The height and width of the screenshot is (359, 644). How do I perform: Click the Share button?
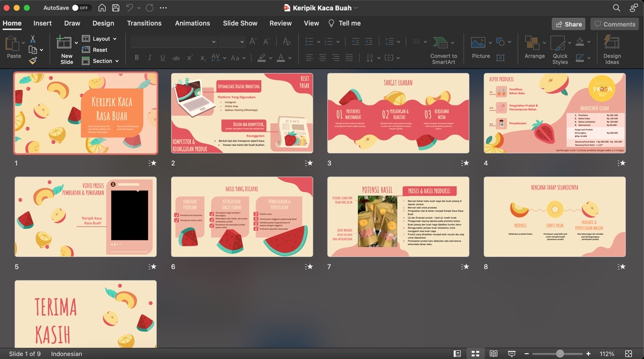tap(568, 24)
